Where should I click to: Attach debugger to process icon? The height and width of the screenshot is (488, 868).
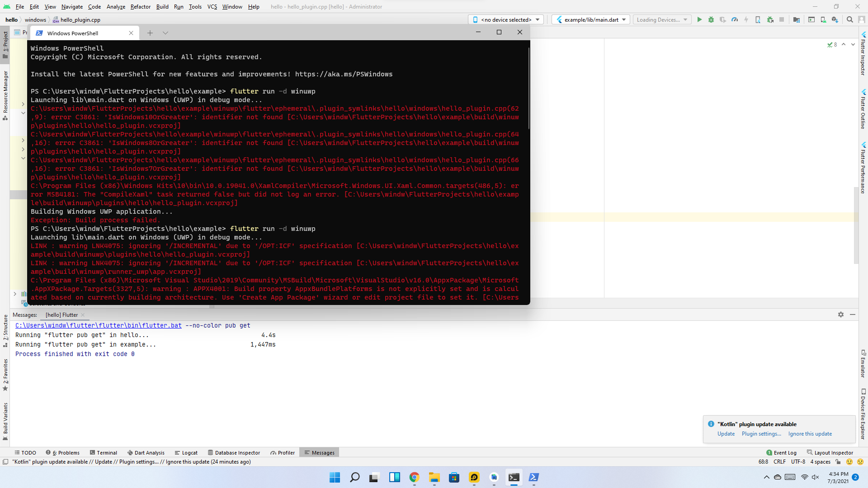click(770, 19)
